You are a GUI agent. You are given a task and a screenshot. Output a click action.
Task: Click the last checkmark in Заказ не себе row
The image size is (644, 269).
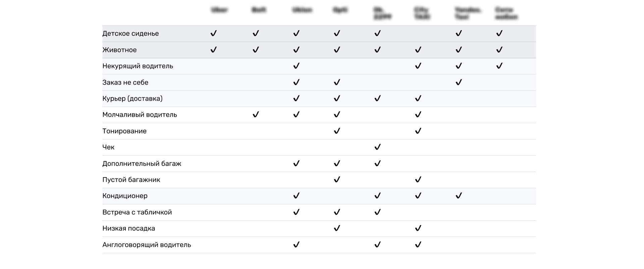(459, 82)
